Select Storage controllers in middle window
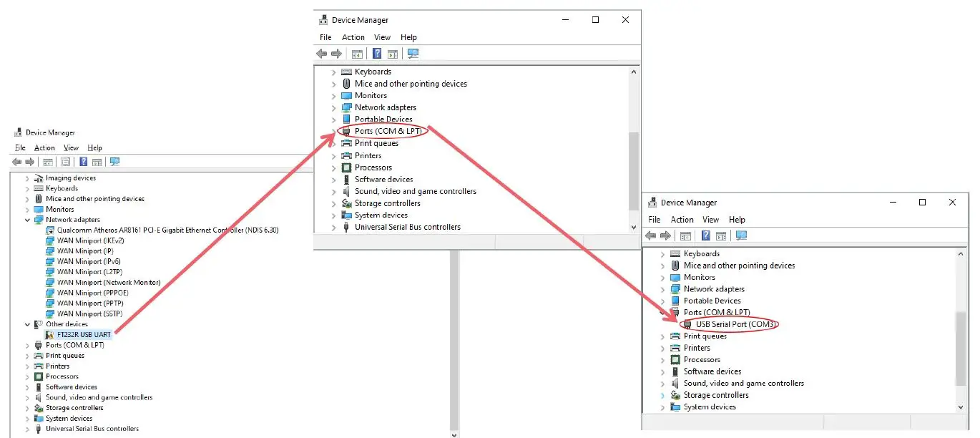 coord(388,203)
